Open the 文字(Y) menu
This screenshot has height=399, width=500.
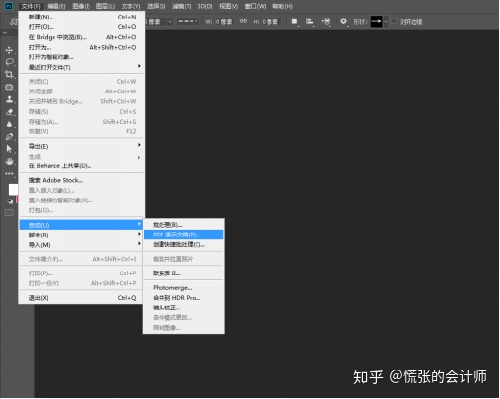coord(131,6)
